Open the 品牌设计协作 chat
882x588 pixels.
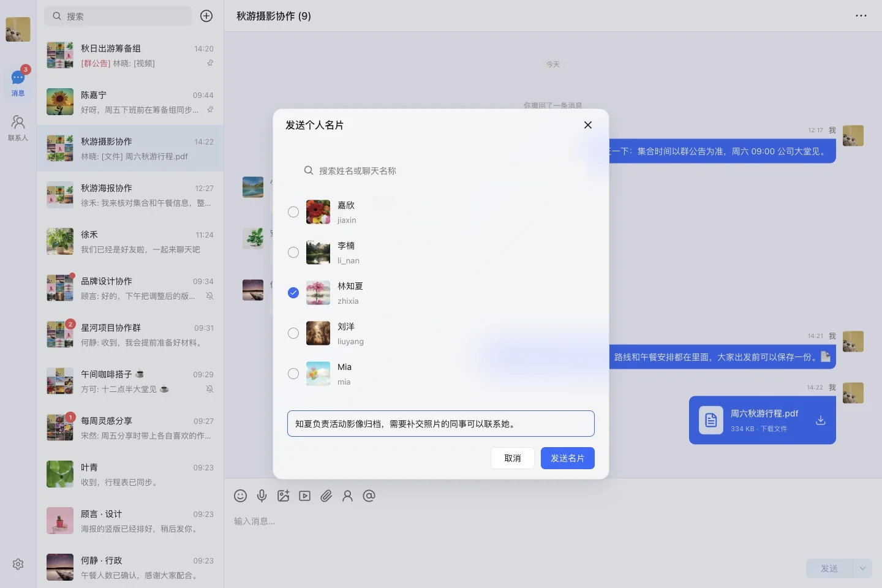130,288
